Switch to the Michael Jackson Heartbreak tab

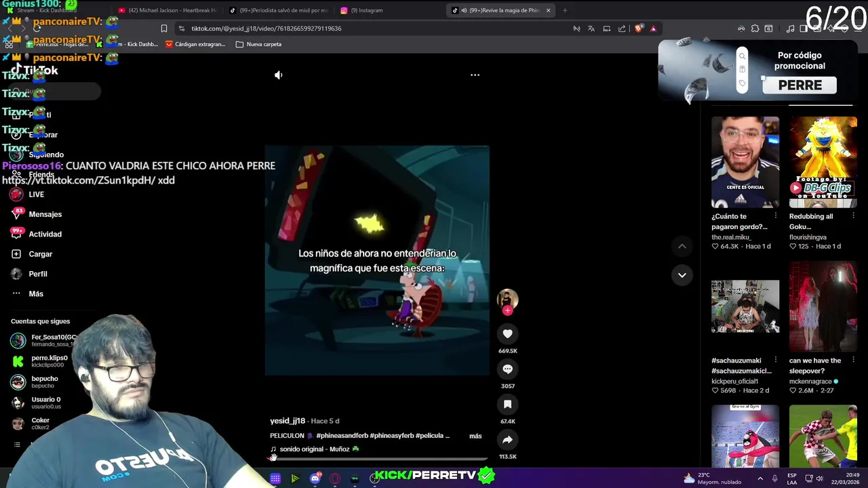pyautogui.click(x=167, y=10)
